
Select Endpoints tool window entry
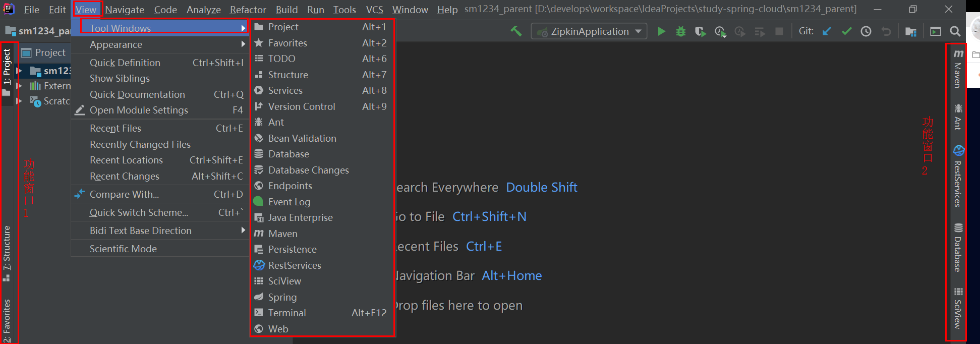[x=322, y=186]
